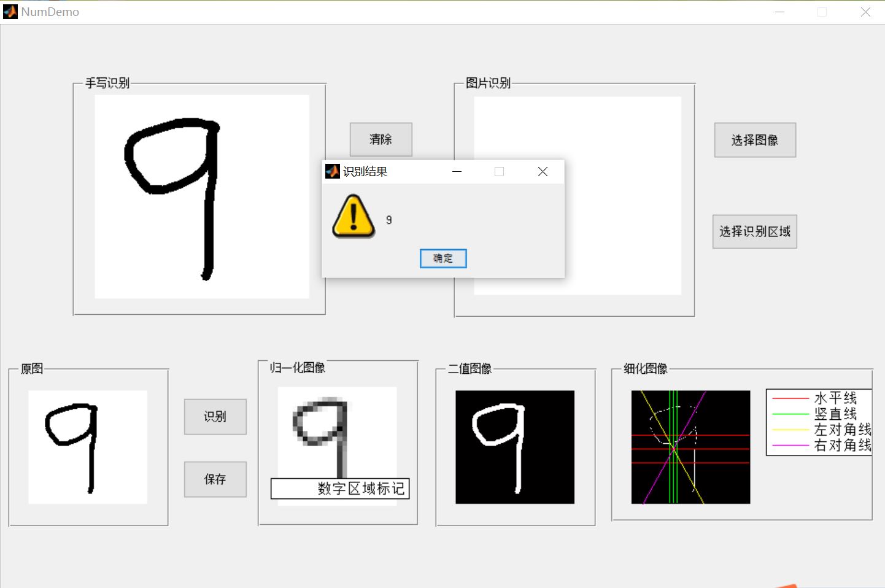
Task: Switch to the 手写识别 panel
Action: [x=107, y=83]
